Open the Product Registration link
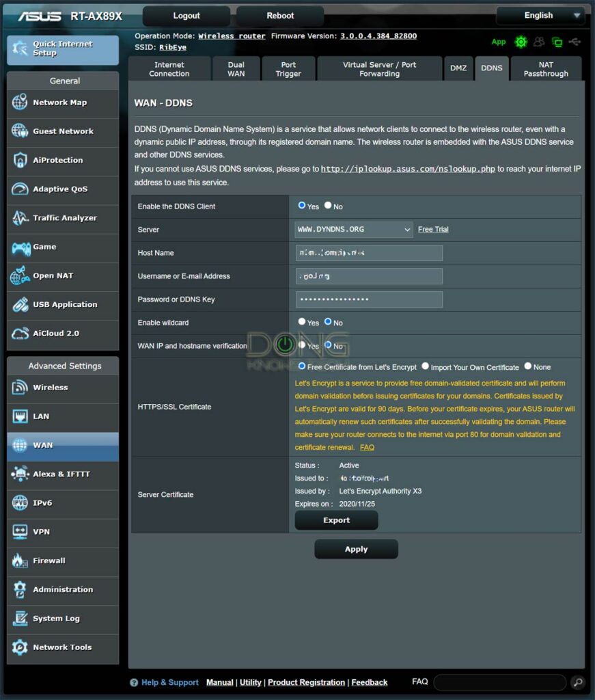Screen dimensions: 595x700 pyautogui.click(x=306, y=682)
